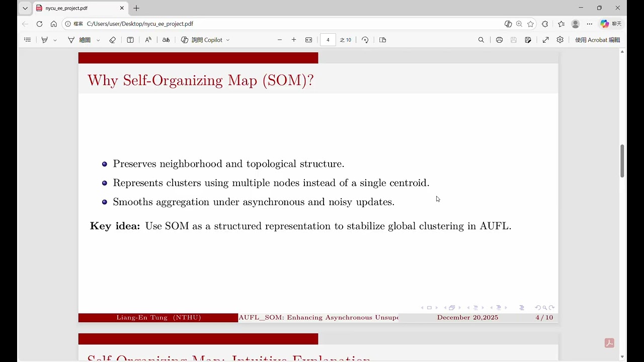Open the browser zoom indicator
The image size is (644, 362).
(x=519, y=24)
